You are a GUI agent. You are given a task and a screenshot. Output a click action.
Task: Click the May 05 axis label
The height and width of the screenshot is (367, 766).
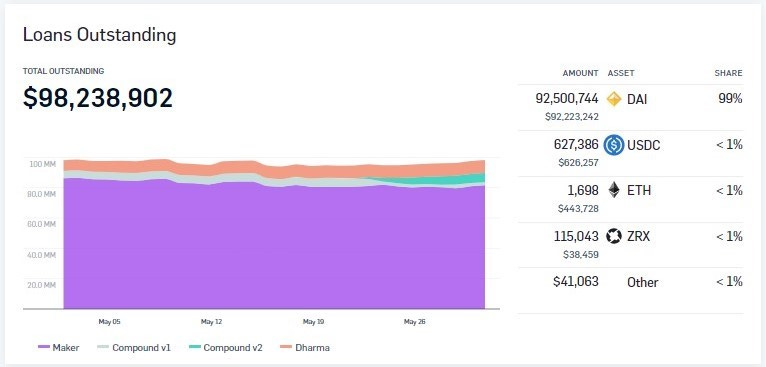(109, 322)
